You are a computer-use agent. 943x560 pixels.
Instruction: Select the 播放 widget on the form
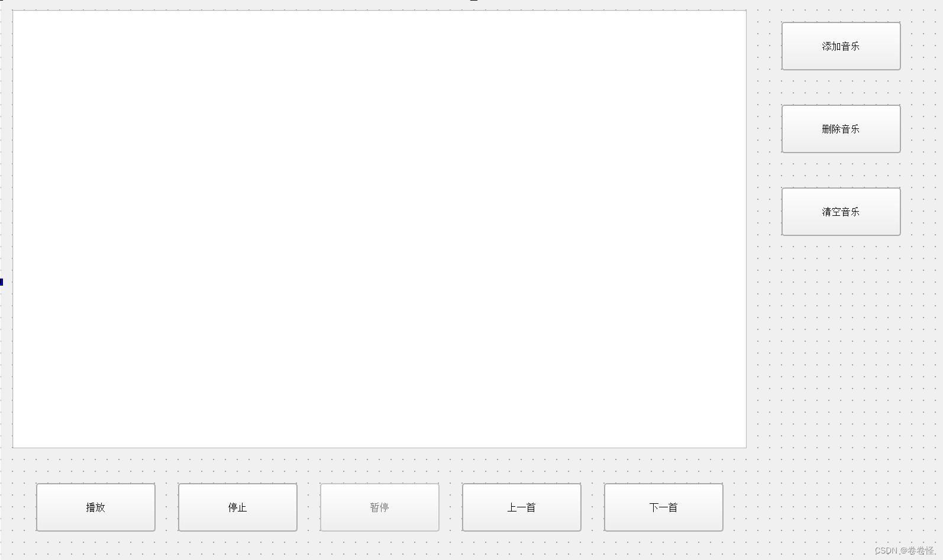tap(95, 507)
